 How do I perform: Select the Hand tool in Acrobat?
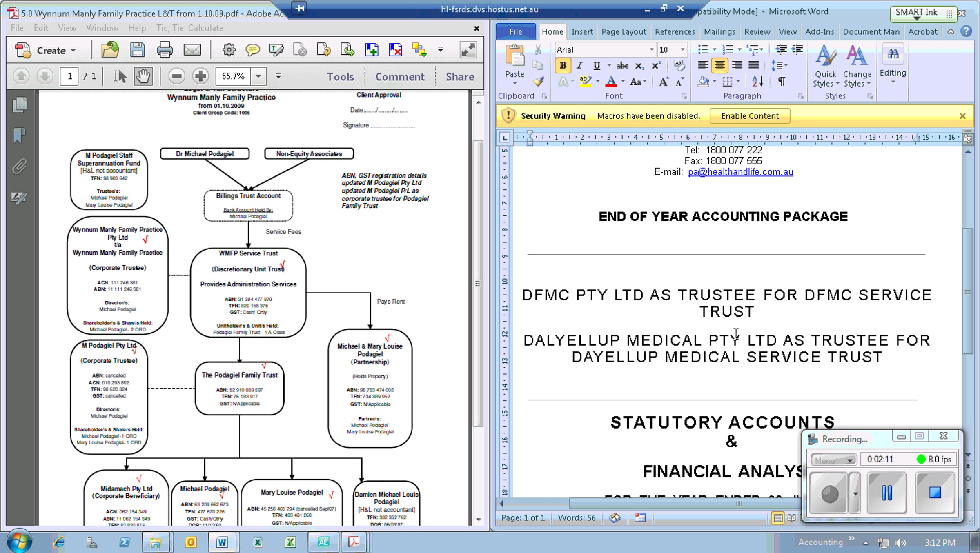[x=143, y=76]
